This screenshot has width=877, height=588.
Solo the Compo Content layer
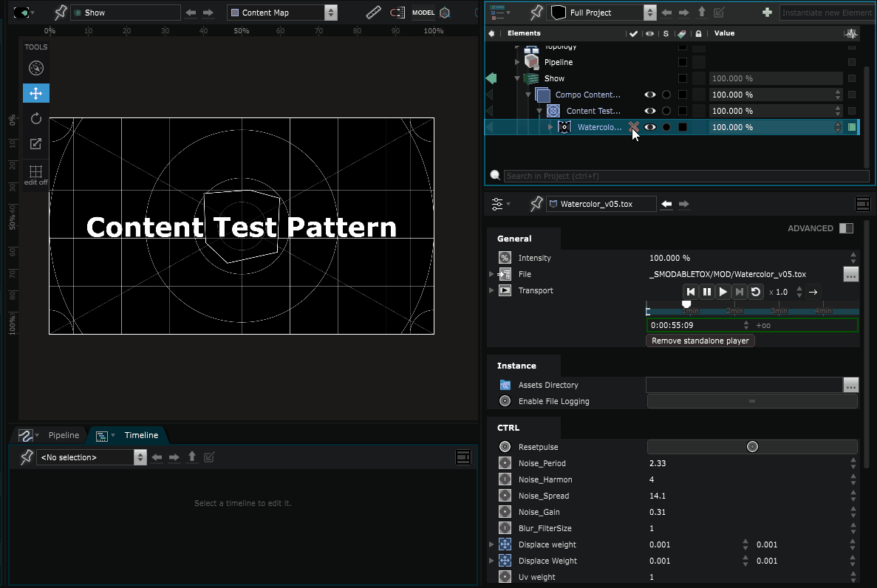666,95
